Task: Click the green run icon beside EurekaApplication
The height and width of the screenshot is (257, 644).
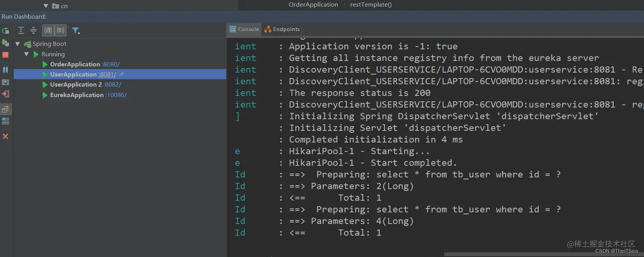Action: pyautogui.click(x=45, y=95)
